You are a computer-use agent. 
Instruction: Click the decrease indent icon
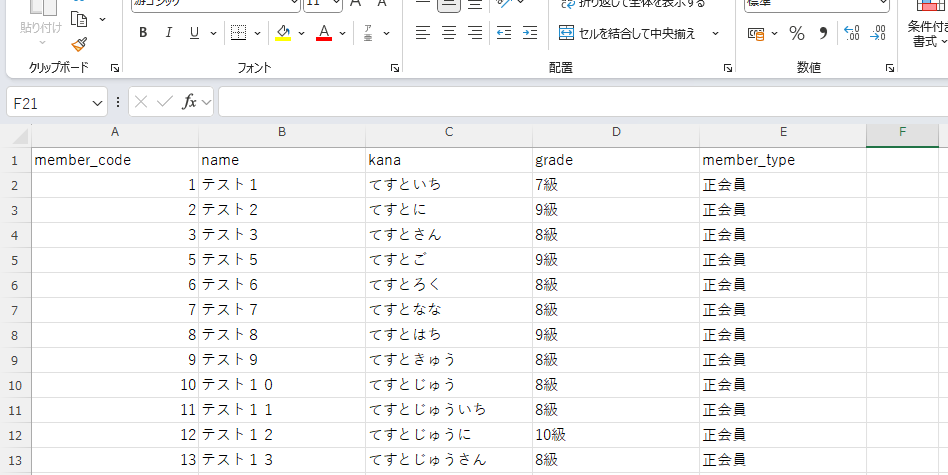[504, 33]
